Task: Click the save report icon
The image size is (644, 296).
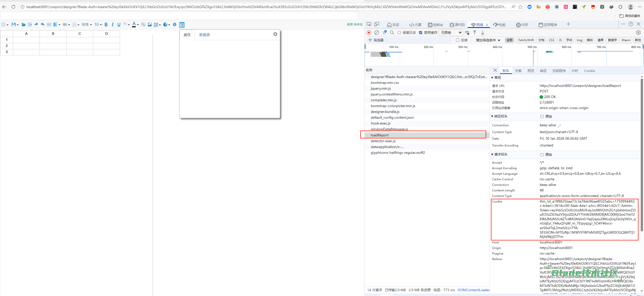Action: 14,24
